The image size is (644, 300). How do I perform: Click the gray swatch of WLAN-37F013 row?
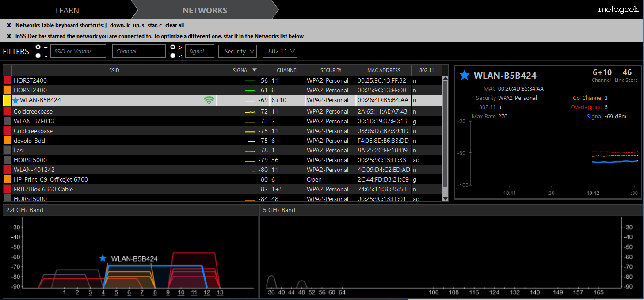[x=7, y=121]
